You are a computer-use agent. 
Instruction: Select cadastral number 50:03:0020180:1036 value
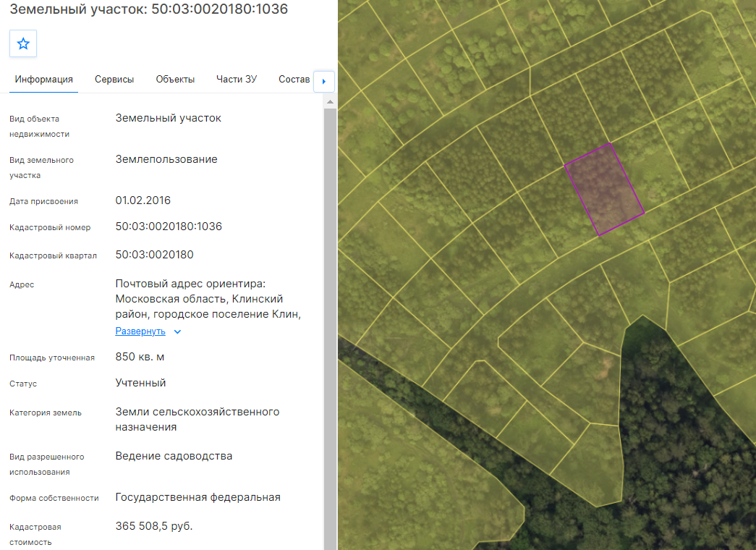click(x=169, y=227)
